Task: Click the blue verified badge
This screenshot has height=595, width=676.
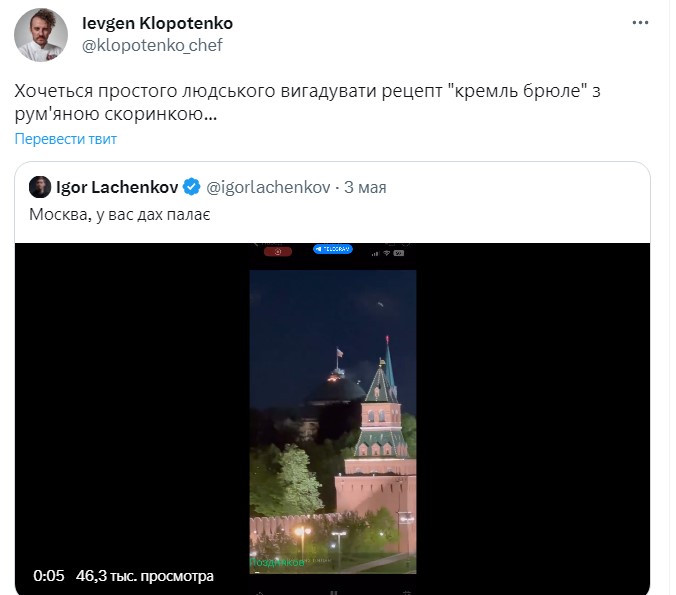Action: [192, 187]
